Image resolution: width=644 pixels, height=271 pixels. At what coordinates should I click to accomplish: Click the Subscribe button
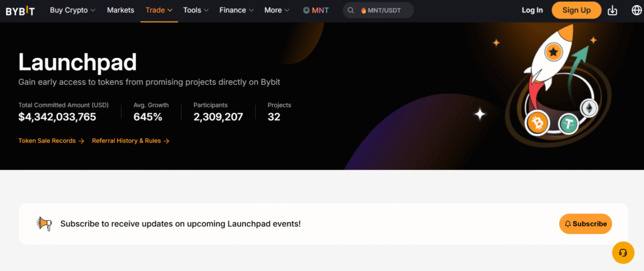(586, 224)
